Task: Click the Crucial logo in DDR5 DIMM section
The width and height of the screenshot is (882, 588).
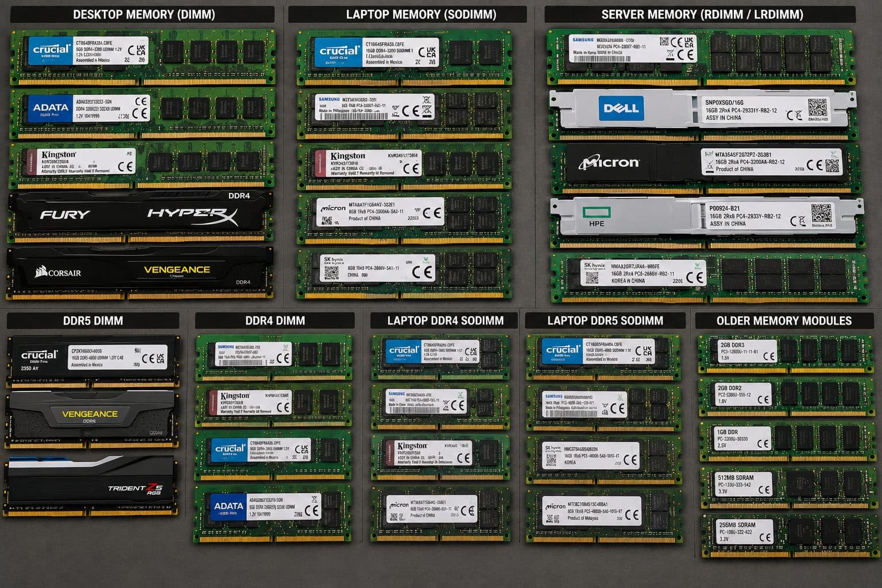Action: (39, 355)
